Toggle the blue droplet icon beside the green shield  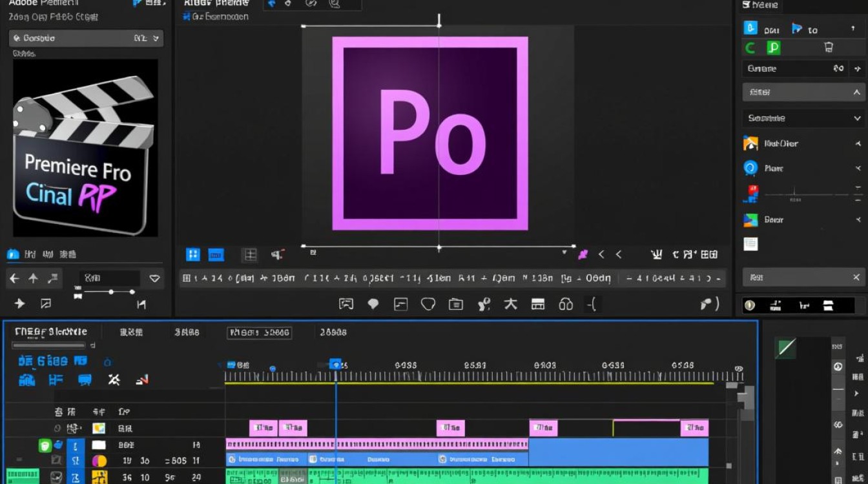coord(59,445)
